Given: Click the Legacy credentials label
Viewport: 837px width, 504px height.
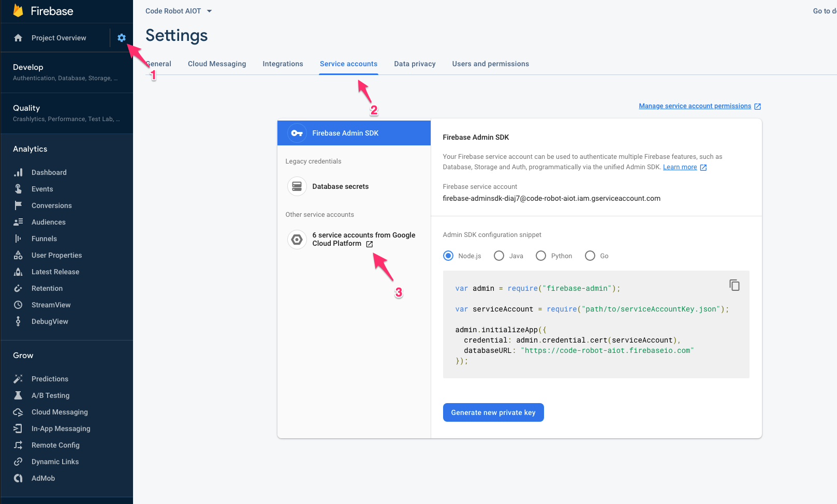Looking at the screenshot, I should 313,161.
